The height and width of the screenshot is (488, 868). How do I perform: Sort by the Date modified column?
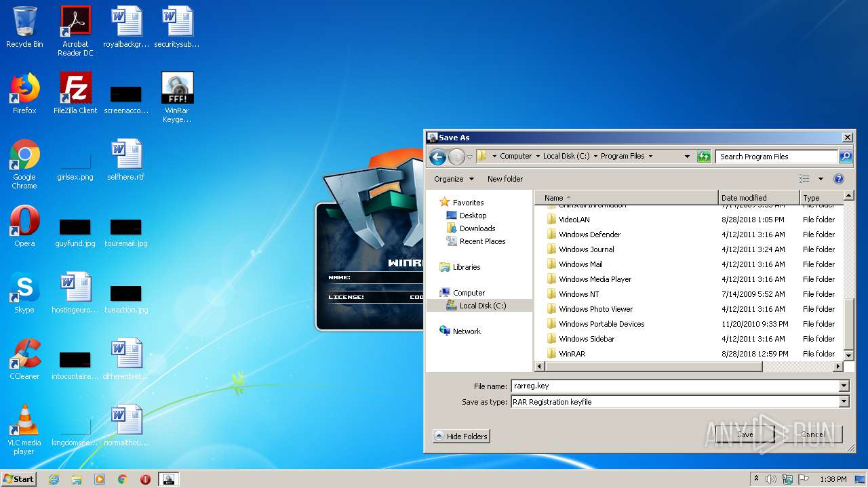(x=759, y=198)
